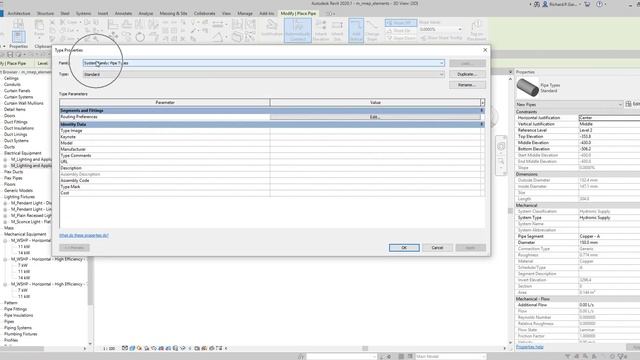
Task: Switch to the Systems ribbon tab
Action: click(83, 13)
